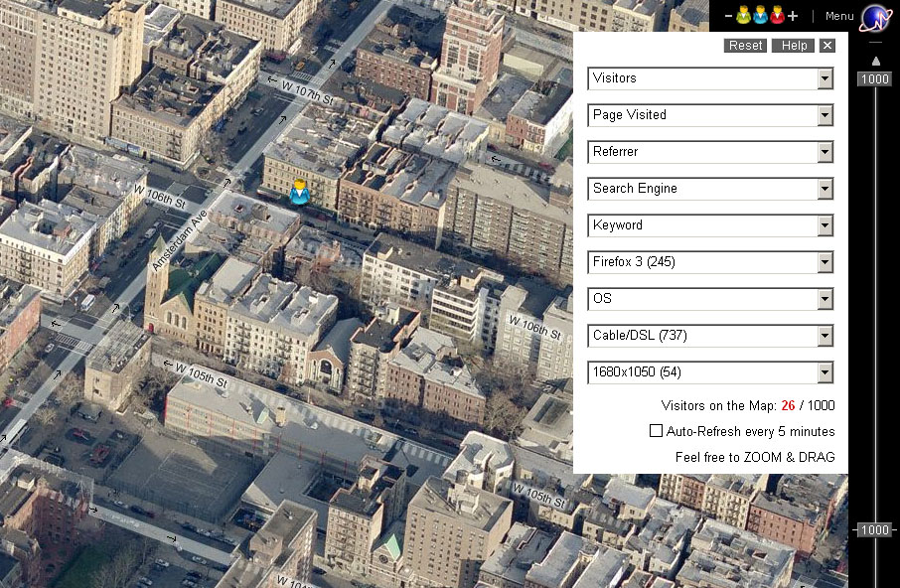This screenshot has width=900, height=588.
Task: Click the Help button
Action: (x=794, y=46)
